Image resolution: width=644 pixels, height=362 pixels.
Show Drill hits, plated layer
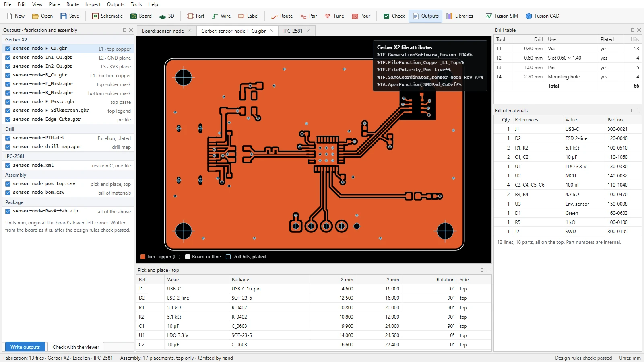click(x=228, y=257)
